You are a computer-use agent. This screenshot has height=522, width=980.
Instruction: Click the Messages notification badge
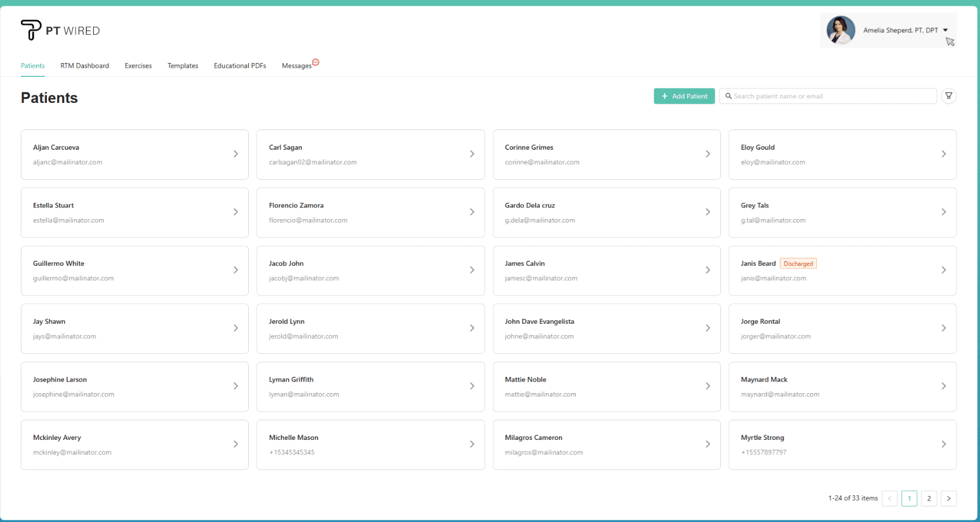click(x=315, y=62)
